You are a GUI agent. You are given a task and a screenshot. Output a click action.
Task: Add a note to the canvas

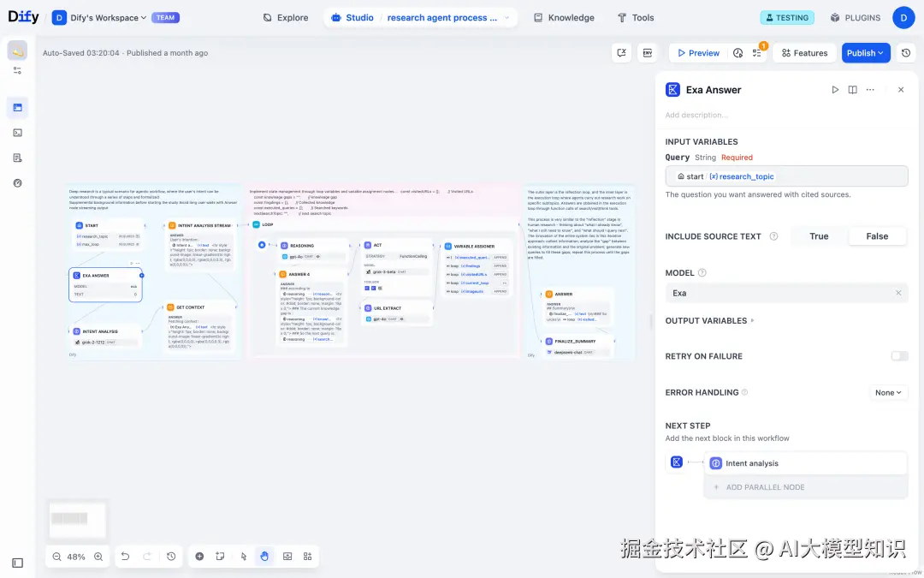pyautogui.click(x=220, y=557)
